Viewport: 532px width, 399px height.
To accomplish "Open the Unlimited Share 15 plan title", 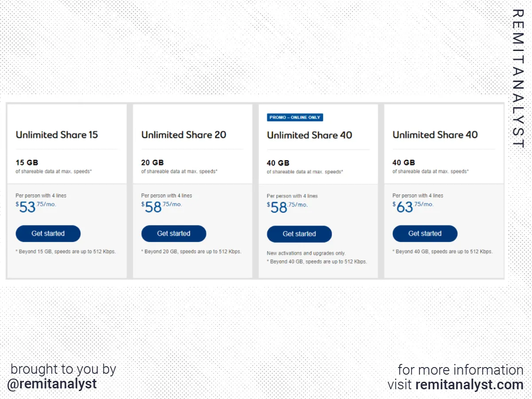I will 57,135.
